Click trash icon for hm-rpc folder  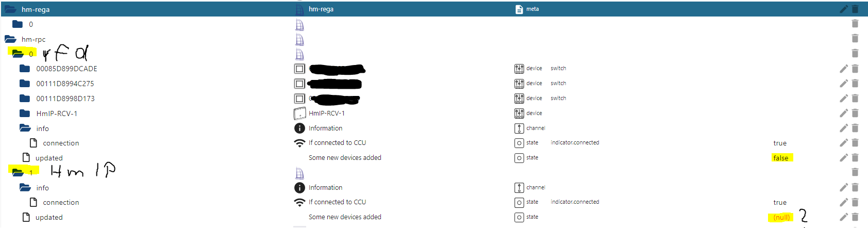[x=855, y=39]
